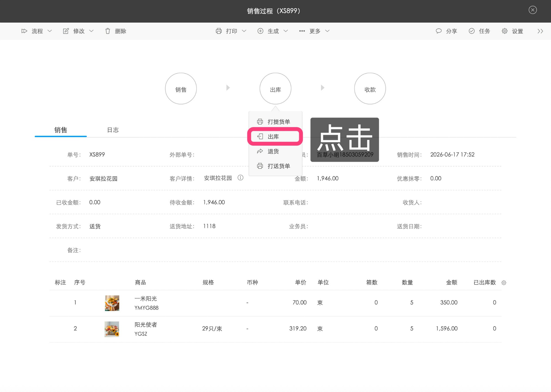This screenshot has width=551, height=392.
Task: Click the 商品 column header
Action: tap(141, 282)
